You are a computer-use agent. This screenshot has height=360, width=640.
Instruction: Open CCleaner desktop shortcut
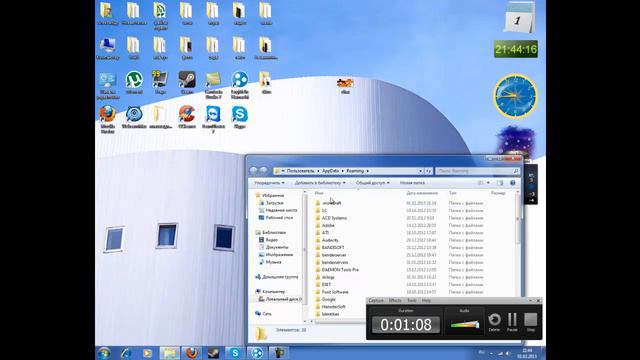point(187,117)
